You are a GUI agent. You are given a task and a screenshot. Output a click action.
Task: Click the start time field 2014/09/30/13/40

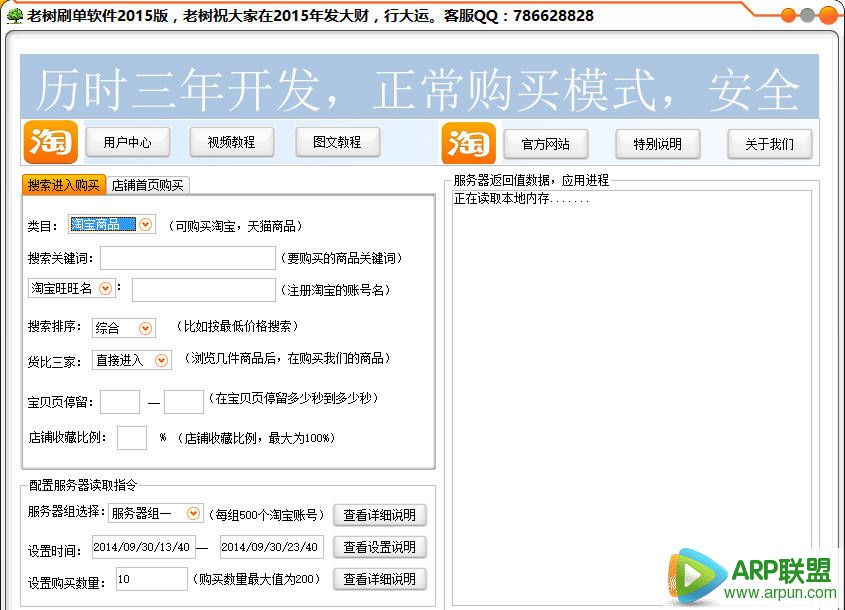pyautogui.click(x=143, y=547)
